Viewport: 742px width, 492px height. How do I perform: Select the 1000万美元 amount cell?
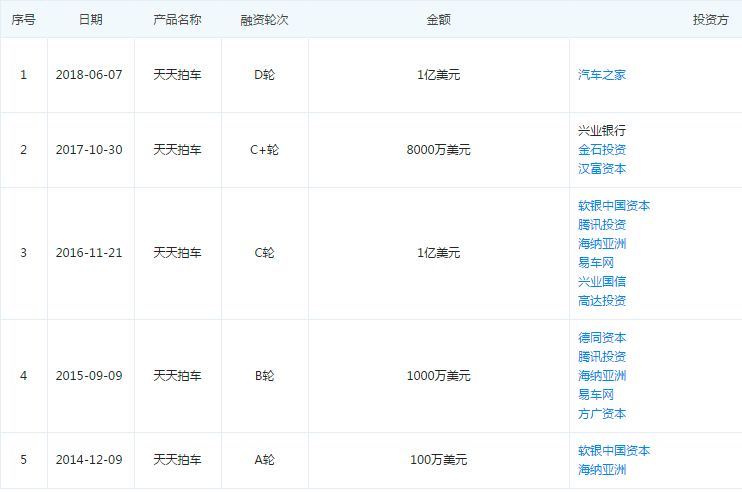[x=438, y=376]
